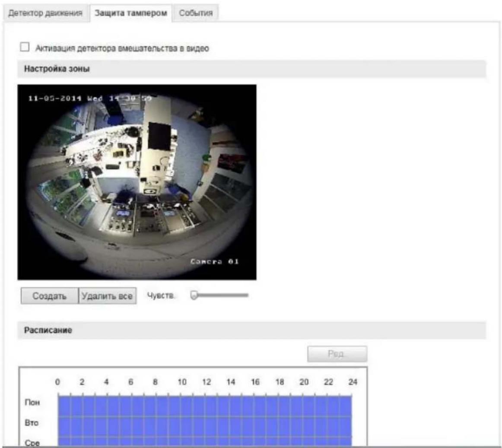The image size is (502, 448).
Task: Click the Чувств. sensitivity slider handle
Action: point(194,295)
